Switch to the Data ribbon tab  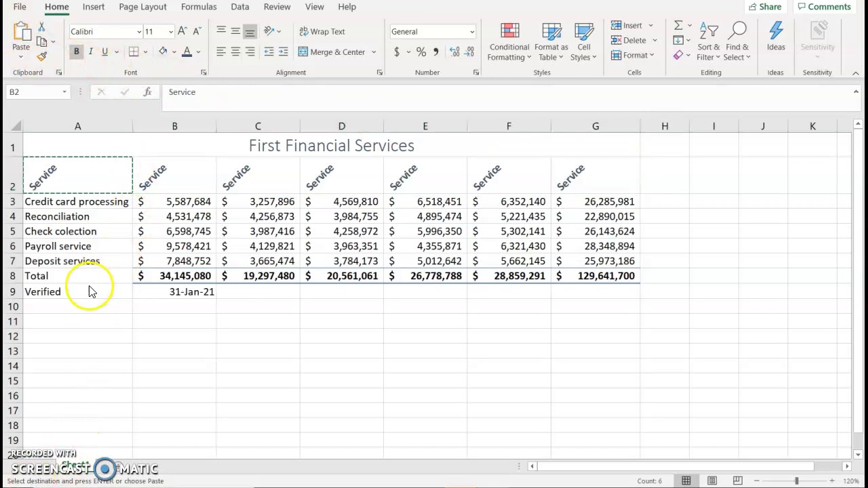click(240, 7)
